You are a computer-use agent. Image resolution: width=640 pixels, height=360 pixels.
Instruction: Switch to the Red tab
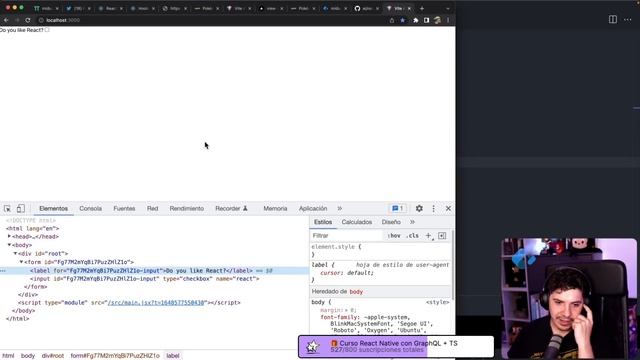(152, 209)
